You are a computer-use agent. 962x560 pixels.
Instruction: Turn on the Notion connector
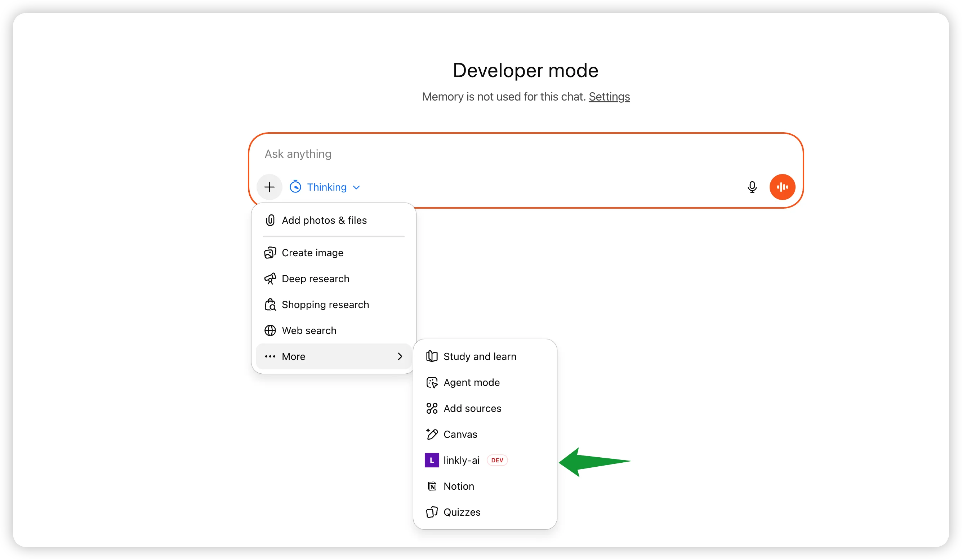point(458,486)
